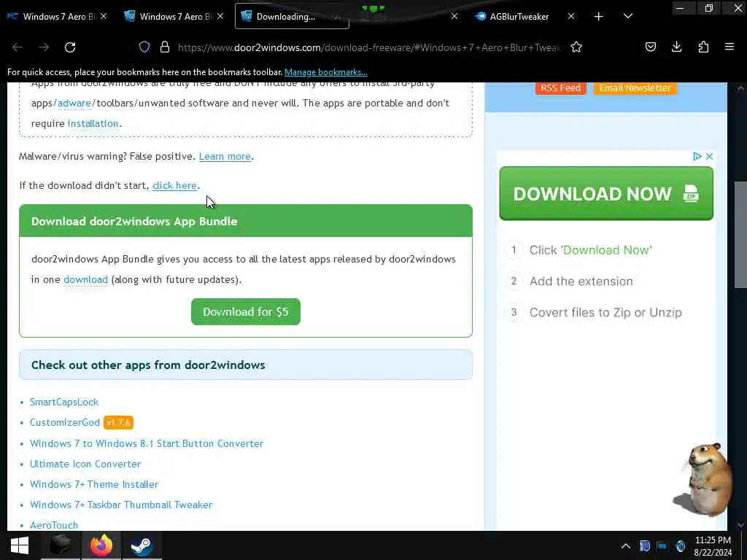
Task: Click the Firefox taskbar icon
Action: tap(101, 545)
